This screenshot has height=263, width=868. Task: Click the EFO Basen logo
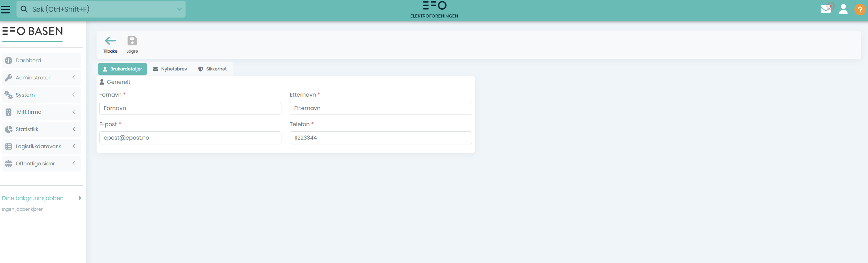[33, 31]
